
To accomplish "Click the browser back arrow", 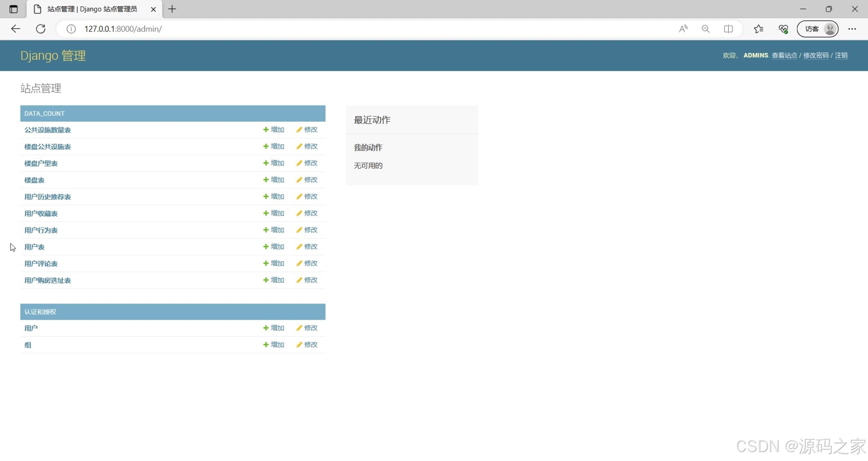I will coord(16,29).
